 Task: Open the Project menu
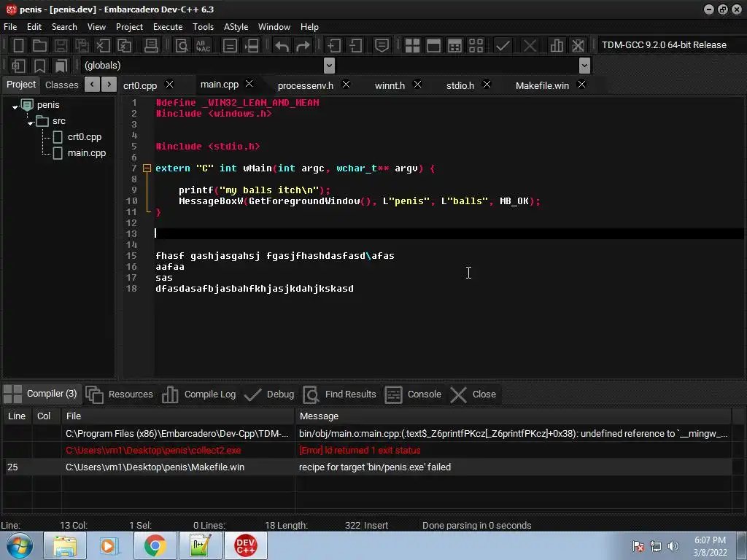pos(129,27)
